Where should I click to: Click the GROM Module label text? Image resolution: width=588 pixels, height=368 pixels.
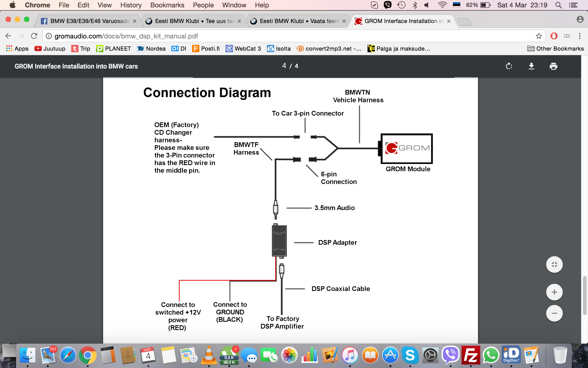pos(408,169)
